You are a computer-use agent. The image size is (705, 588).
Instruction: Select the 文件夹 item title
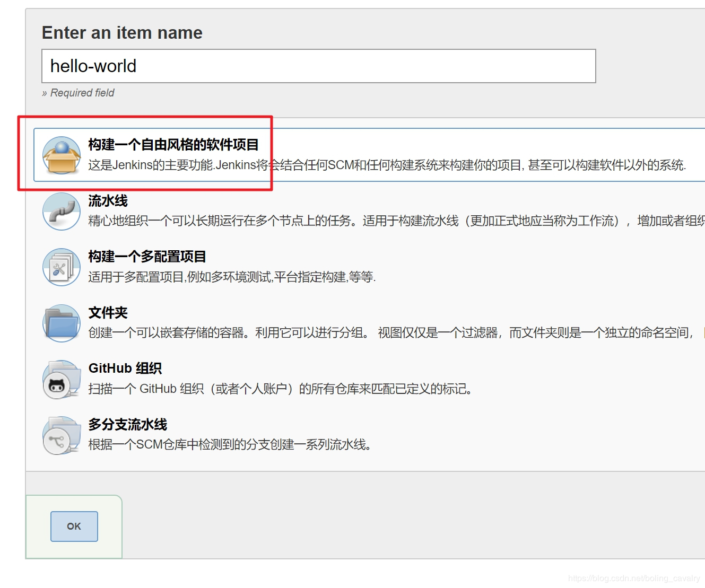coord(108,312)
